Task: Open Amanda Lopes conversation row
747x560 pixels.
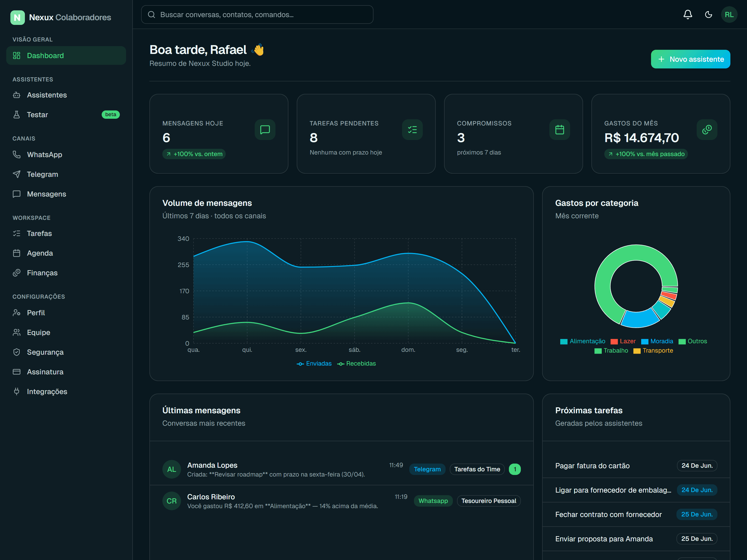Action: (x=341, y=469)
